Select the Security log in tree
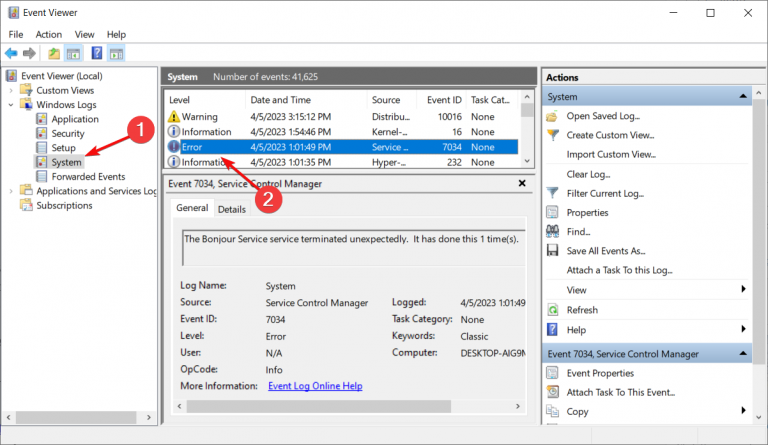768x445 pixels. (68, 133)
